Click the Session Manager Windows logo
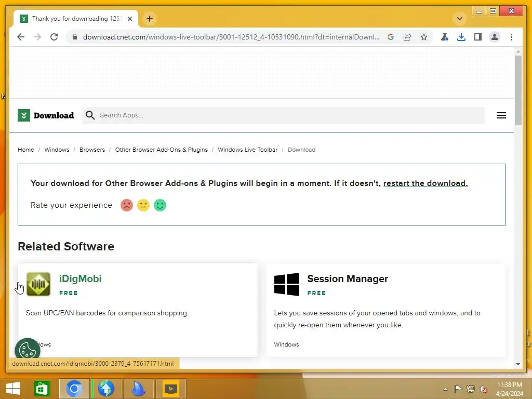The width and height of the screenshot is (532, 399). pyautogui.click(x=287, y=284)
